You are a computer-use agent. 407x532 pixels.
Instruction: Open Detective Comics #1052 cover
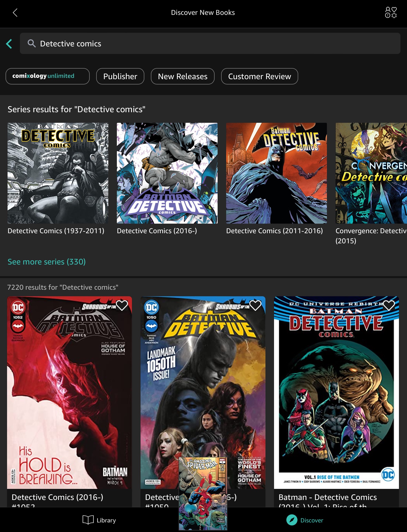(x=70, y=393)
